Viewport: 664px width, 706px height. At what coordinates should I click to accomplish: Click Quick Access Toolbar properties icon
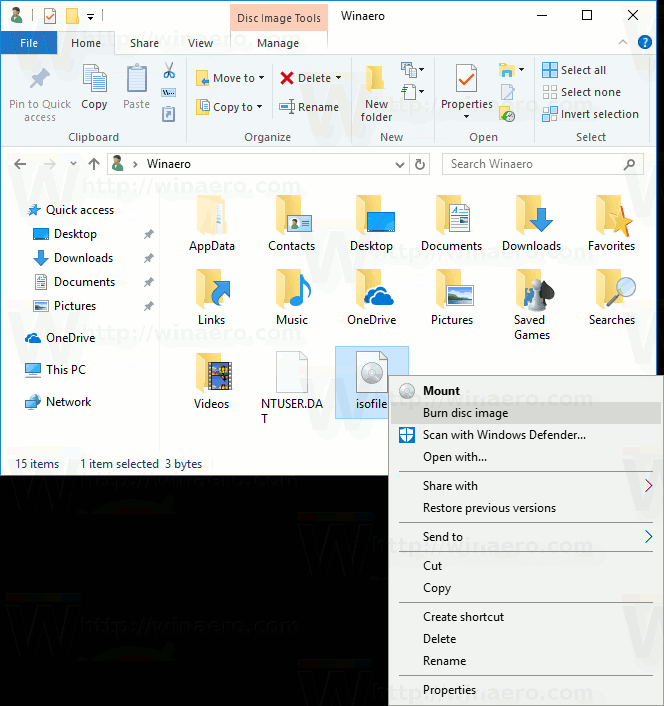50,16
